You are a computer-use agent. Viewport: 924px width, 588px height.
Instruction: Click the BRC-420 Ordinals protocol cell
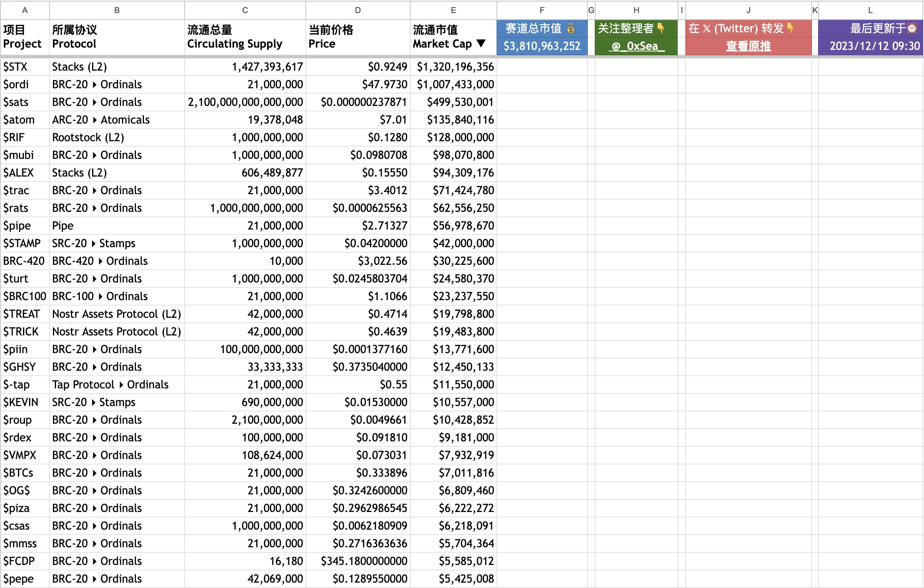click(x=117, y=261)
